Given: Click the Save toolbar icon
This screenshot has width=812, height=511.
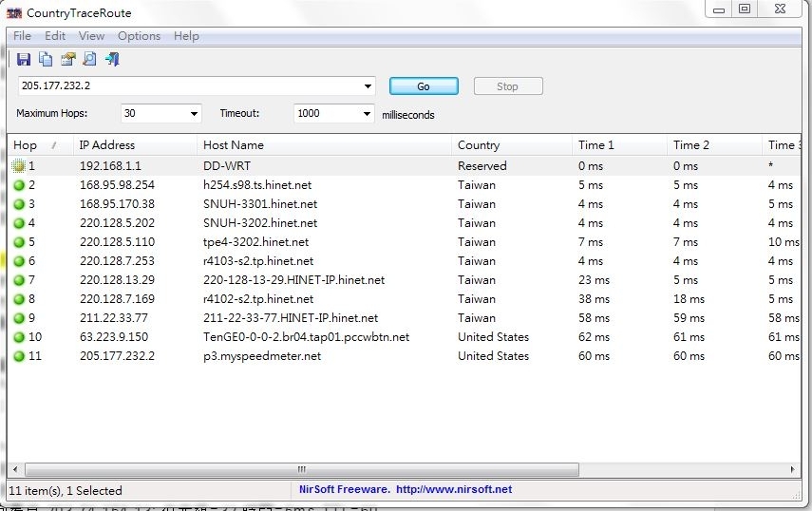Looking at the screenshot, I should tap(24, 60).
